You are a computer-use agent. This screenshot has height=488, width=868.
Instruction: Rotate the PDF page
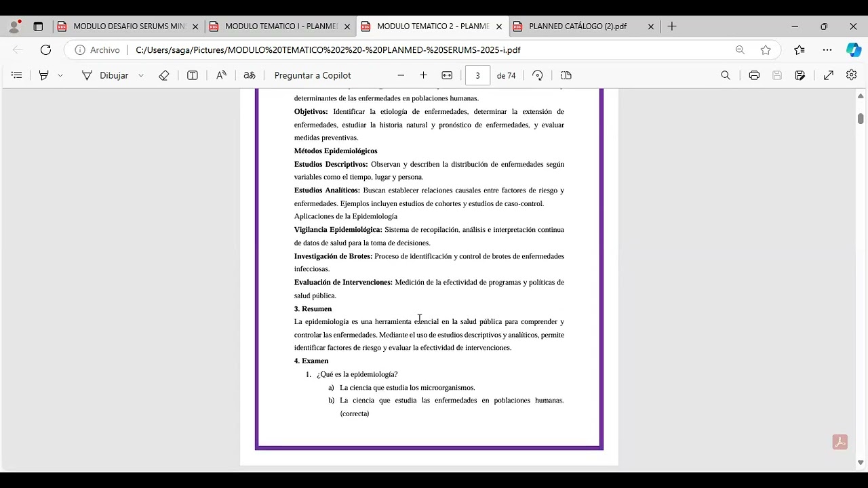(538, 75)
